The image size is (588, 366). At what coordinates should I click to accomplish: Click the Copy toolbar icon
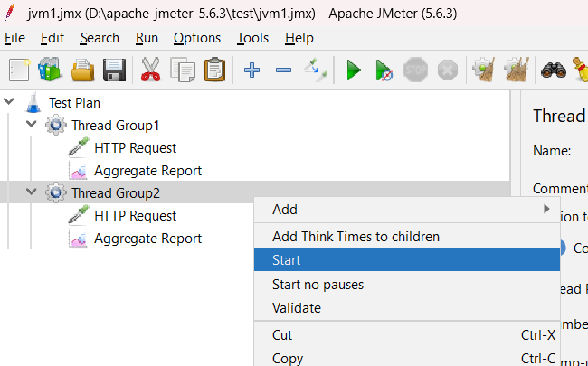coord(183,70)
